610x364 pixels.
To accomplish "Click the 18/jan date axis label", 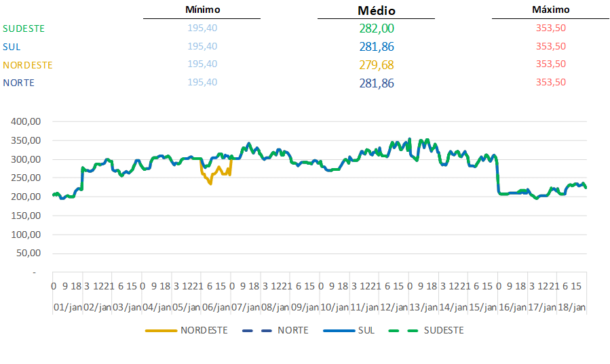I will click(x=572, y=307).
